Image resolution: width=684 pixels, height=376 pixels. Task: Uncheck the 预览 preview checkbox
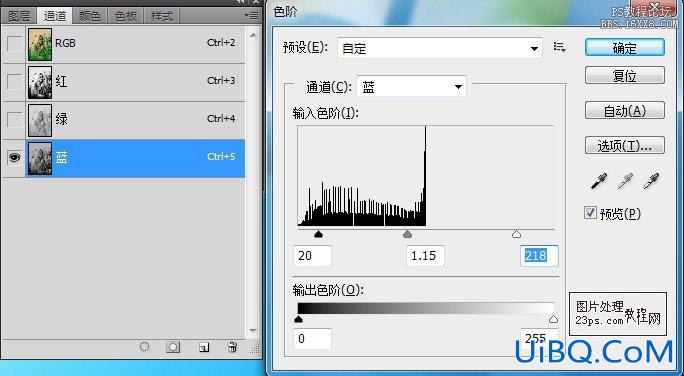coord(590,213)
